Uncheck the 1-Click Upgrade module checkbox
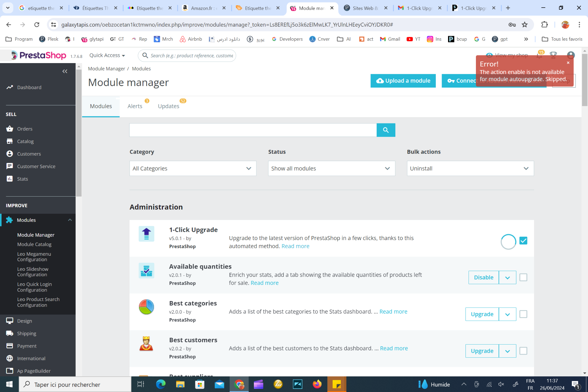Screen dimensions: 588x392 click(523, 241)
